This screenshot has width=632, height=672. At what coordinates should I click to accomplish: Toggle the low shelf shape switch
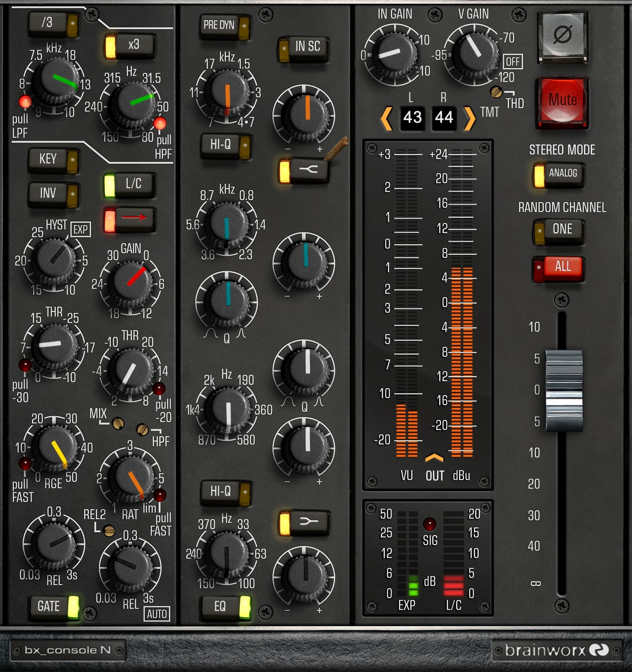click(304, 523)
